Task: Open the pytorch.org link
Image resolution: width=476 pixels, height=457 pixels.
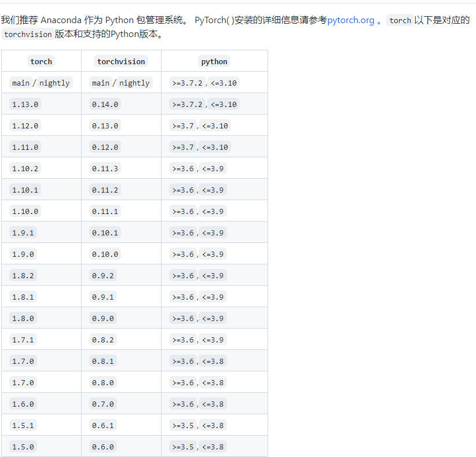Action: coord(350,20)
